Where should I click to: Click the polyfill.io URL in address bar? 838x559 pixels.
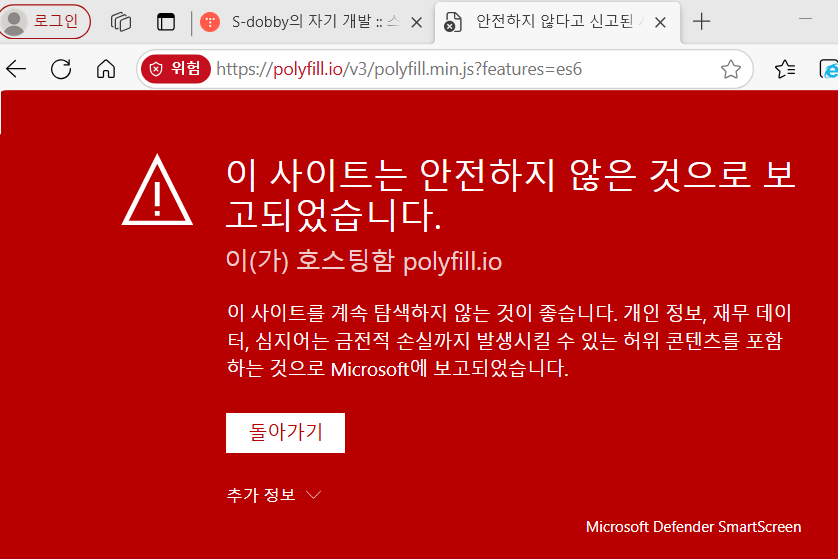[399, 69]
